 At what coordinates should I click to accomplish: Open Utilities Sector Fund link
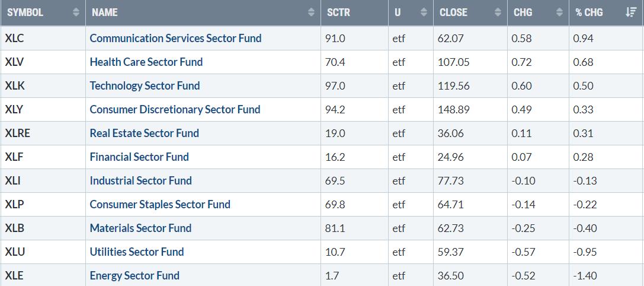pos(137,252)
